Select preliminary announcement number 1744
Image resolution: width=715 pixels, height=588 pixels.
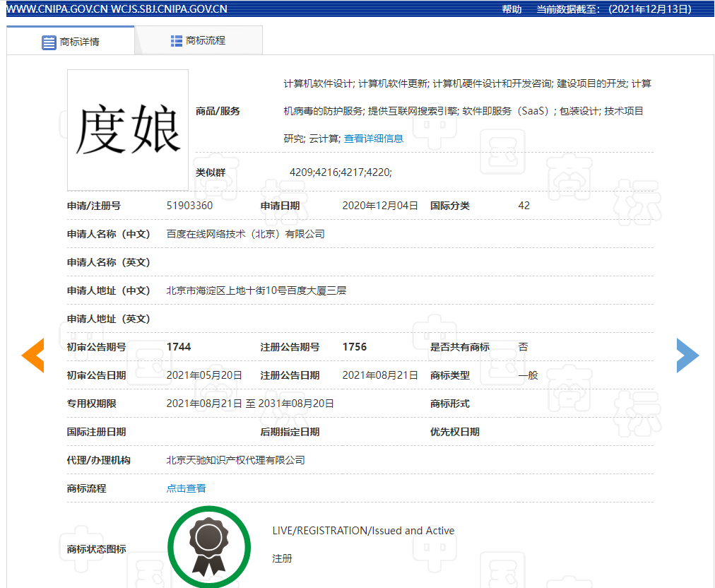point(179,347)
